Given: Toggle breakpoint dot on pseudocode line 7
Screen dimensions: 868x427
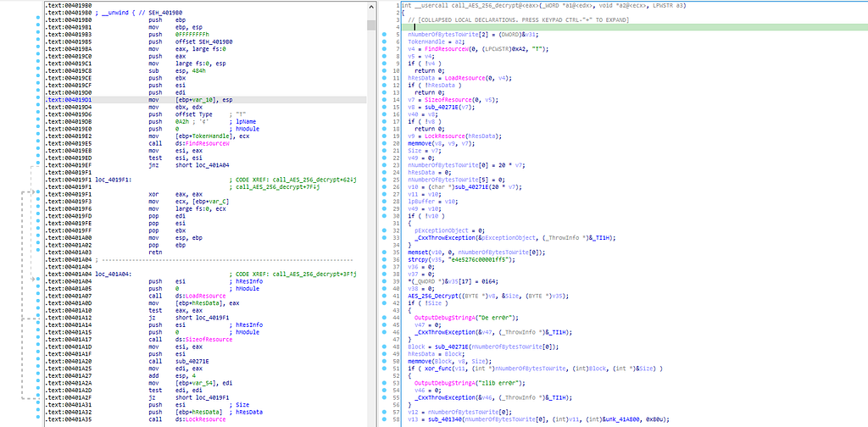Looking at the screenshot, I should click(384, 48).
